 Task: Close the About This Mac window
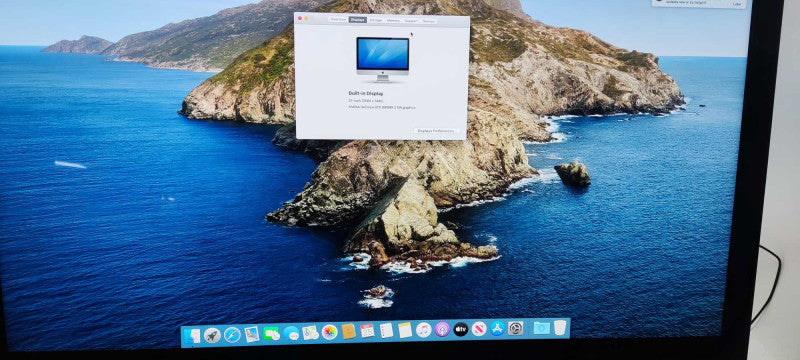300,18
